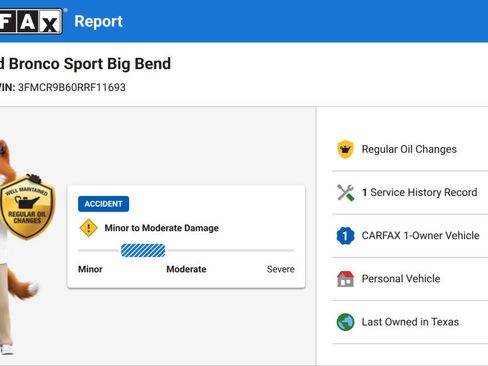Click the striped damage severity bar

[143, 250]
